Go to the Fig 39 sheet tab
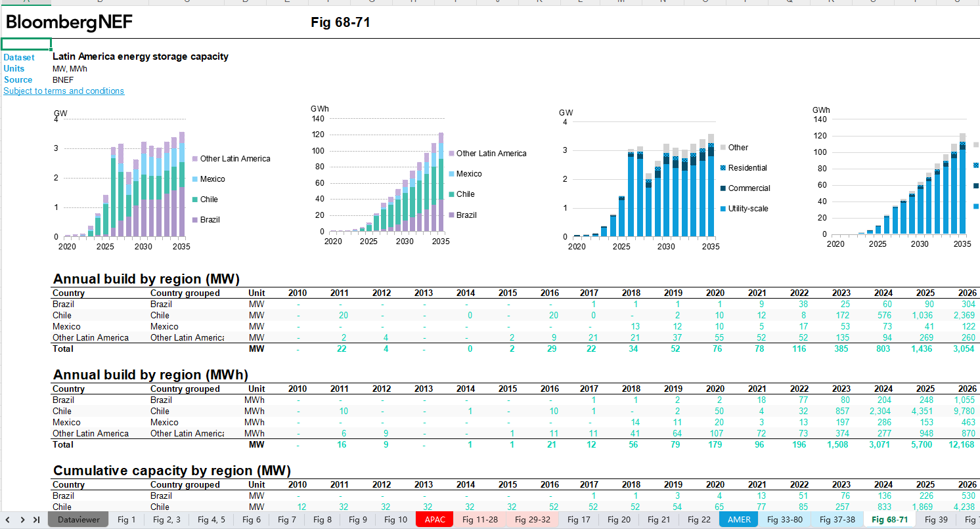The width and height of the screenshot is (980, 529). pos(936,520)
